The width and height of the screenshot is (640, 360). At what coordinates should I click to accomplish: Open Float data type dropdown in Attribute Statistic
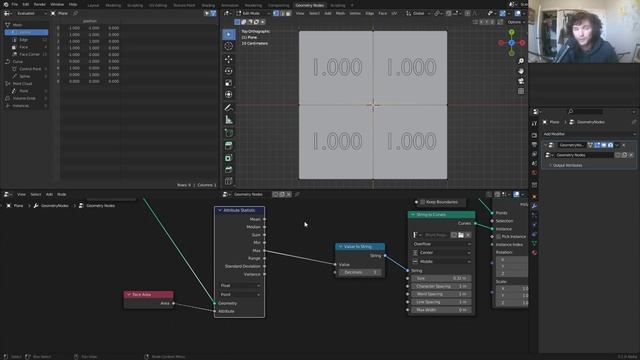click(x=240, y=286)
